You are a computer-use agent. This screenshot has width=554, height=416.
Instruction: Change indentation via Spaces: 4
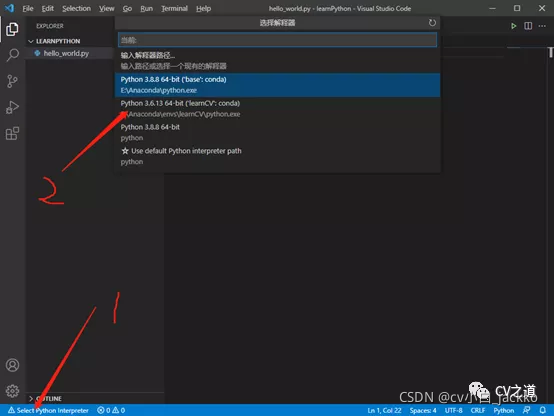tap(423, 410)
